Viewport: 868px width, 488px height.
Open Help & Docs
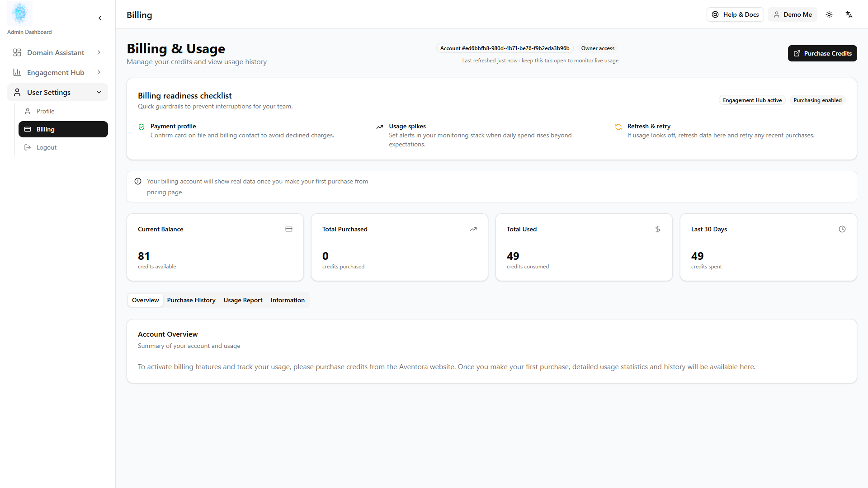coord(735,14)
